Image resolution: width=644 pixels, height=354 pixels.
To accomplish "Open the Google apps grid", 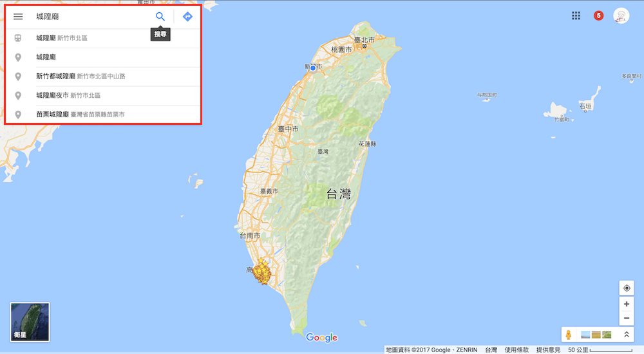I will 576,15.
